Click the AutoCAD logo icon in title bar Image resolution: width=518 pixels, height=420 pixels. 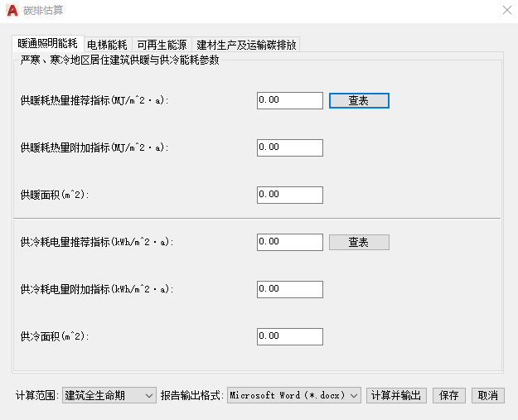tap(12, 11)
